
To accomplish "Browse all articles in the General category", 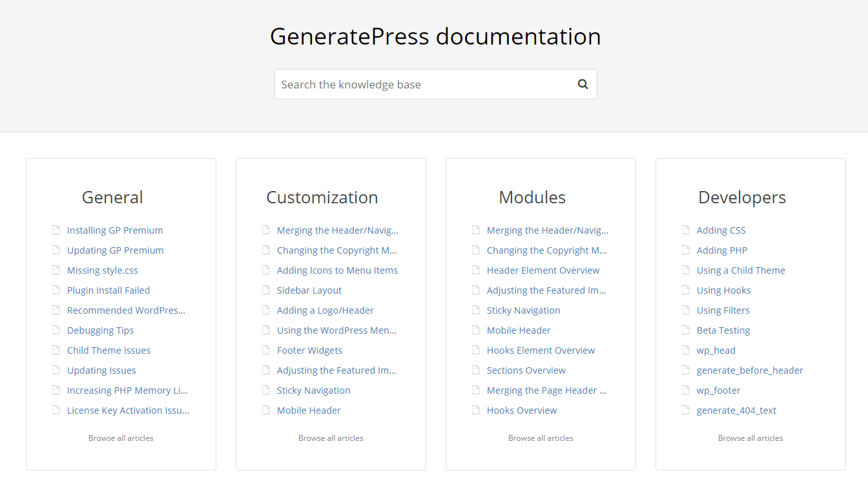I will 121,438.
